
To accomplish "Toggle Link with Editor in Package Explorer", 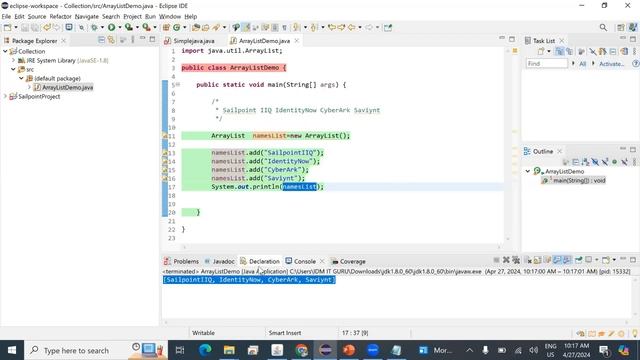I will [111, 40].
